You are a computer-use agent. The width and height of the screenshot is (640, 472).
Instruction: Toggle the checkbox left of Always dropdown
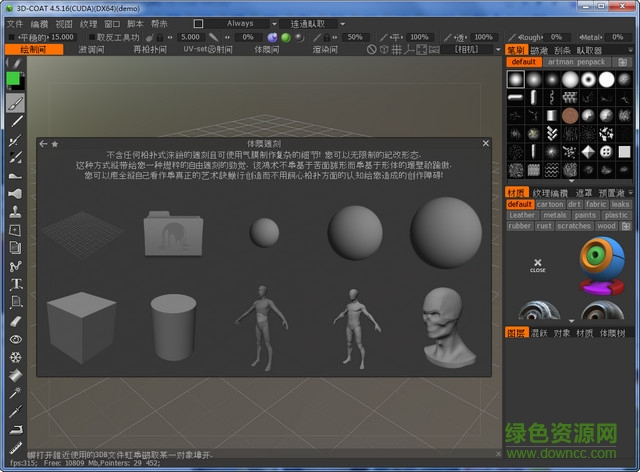click(x=198, y=23)
